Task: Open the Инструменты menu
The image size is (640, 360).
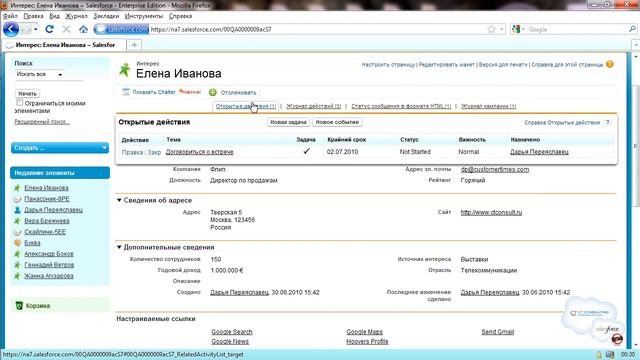Action: click(144, 16)
